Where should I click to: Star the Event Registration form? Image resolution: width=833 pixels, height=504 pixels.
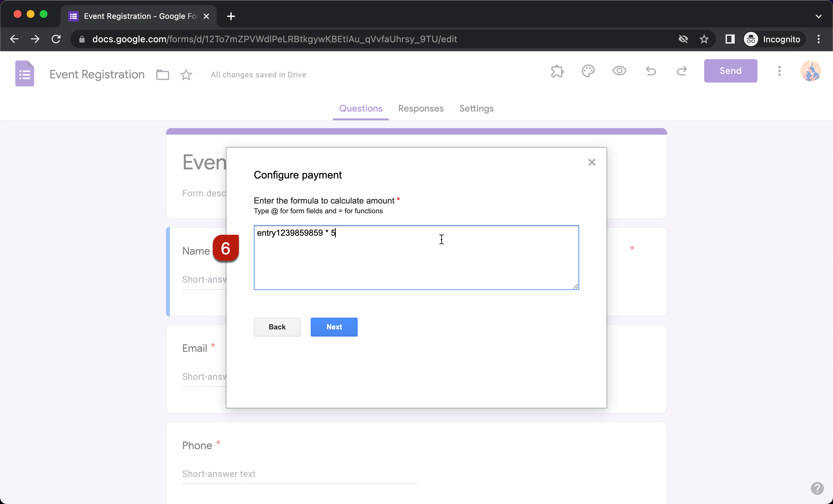click(186, 75)
